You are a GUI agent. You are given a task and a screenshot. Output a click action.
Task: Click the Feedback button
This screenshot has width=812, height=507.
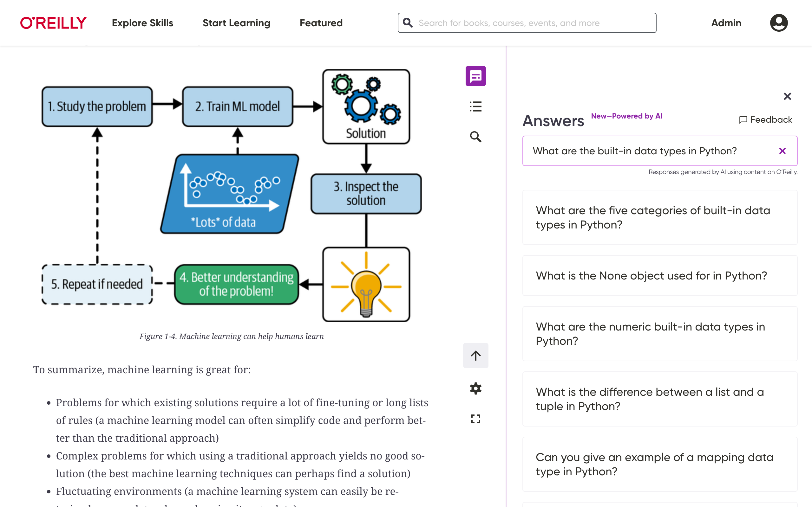765,120
